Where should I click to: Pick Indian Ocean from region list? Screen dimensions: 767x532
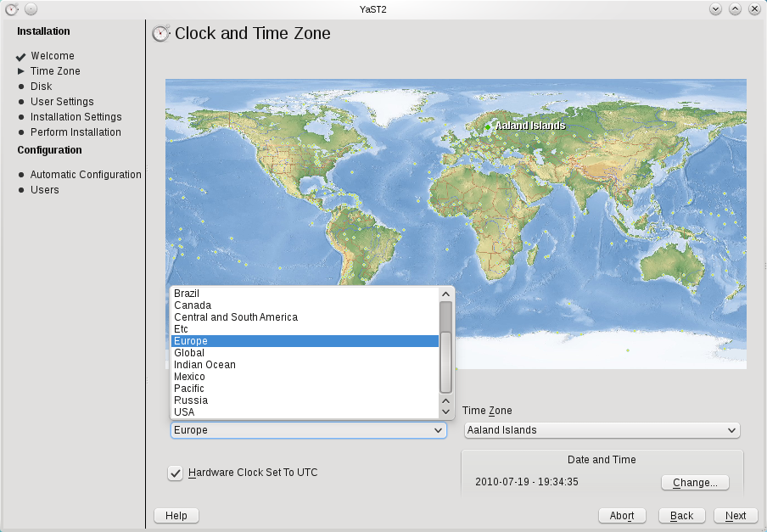[x=204, y=365]
